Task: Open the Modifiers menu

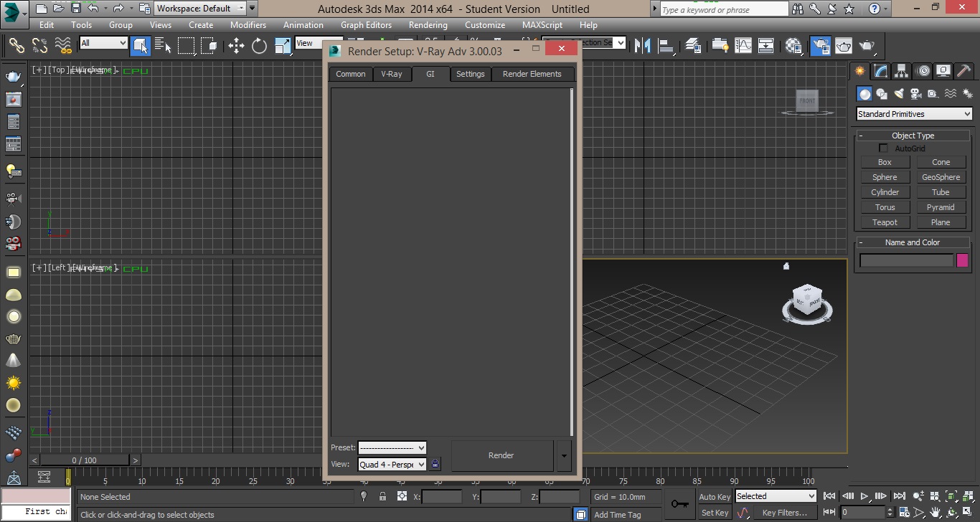Action: (248, 25)
